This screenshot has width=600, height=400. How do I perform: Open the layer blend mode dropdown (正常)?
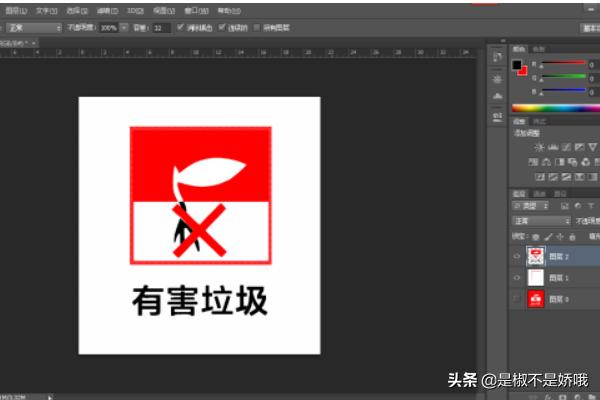(x=541, y=220)
